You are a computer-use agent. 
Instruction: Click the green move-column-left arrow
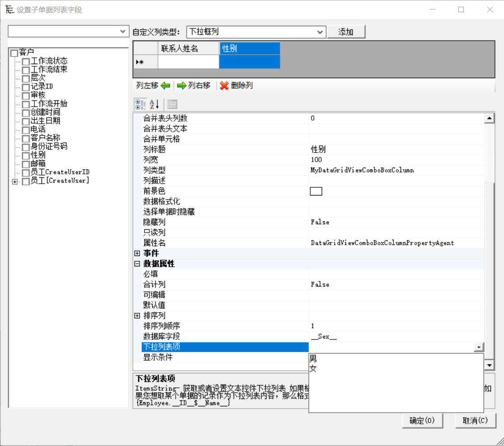[x=165, y=85]
